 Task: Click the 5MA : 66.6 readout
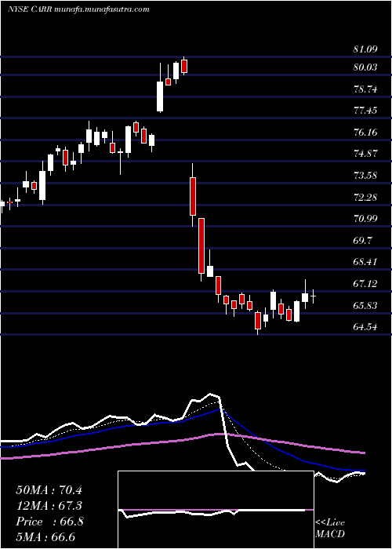coord(45,537)
